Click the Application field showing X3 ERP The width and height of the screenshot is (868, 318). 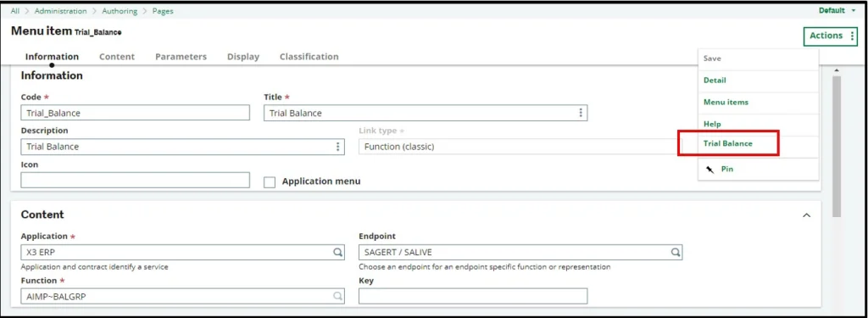click(183, 252)
